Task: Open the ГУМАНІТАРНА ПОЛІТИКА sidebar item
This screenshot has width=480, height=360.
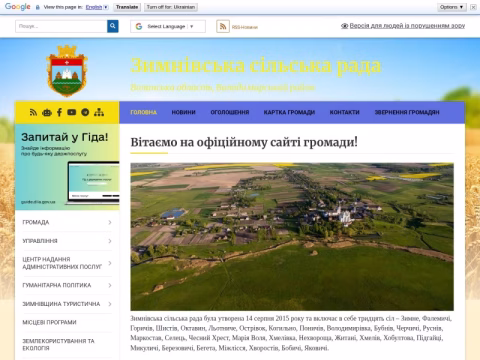Action: (57, 285)
